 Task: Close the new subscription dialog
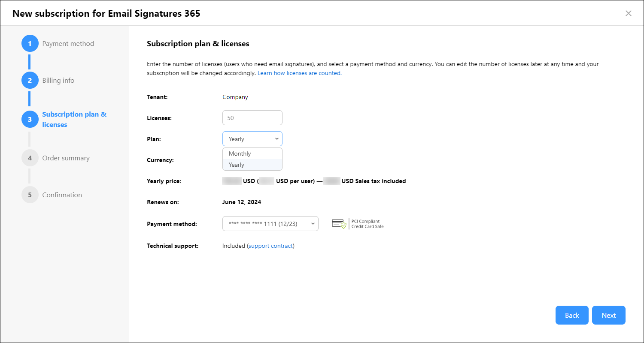tap(628, 13)
